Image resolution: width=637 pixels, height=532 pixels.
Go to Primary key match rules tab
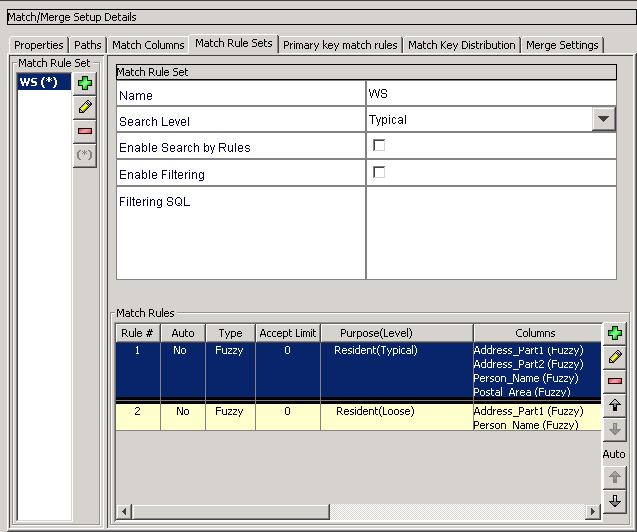340,45
